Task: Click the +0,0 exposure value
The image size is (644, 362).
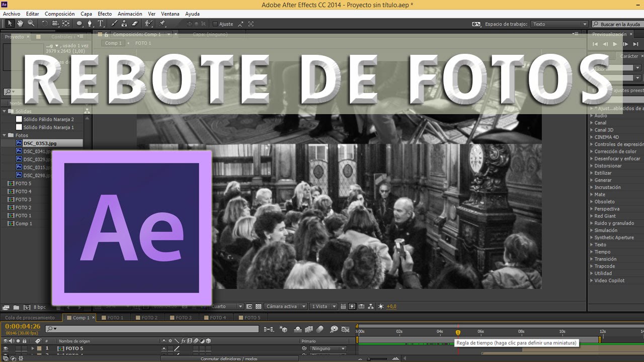Action: [x=391, y=306]
